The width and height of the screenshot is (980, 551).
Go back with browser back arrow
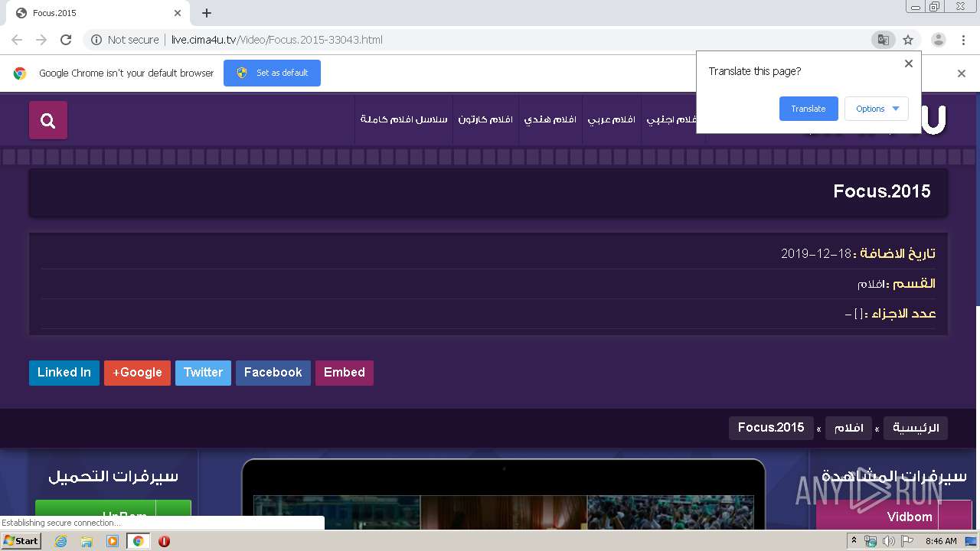(x=17, y=40)
